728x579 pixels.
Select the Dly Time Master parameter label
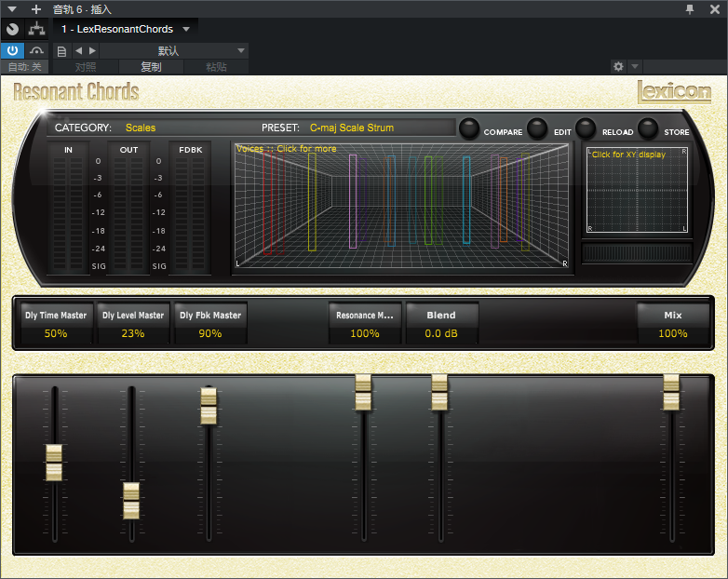(56, 316)
